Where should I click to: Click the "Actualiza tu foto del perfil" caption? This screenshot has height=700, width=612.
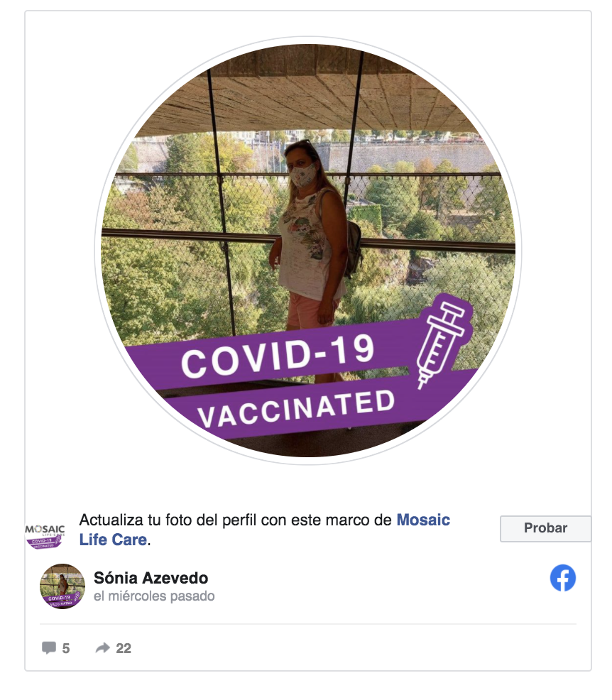tap(234, 520)
